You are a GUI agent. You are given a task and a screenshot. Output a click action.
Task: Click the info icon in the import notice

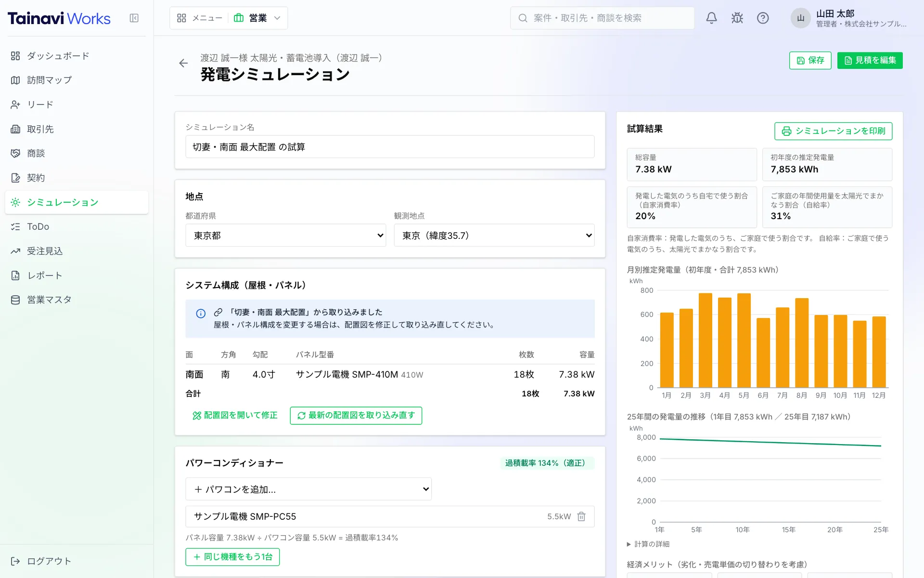201,314
